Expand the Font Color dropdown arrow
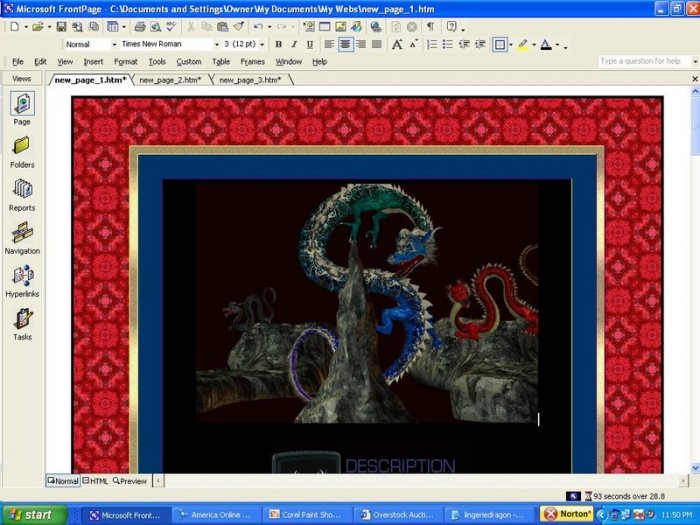Image resolution: width=700 pixels, height=525 pixels. tap(557, 45)
